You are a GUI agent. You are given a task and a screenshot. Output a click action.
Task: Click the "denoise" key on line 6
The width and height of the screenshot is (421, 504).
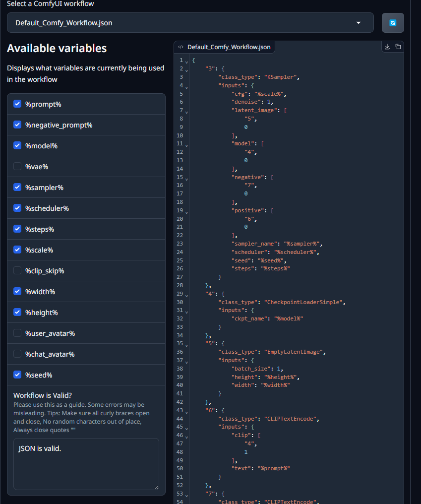click(246, 102)
